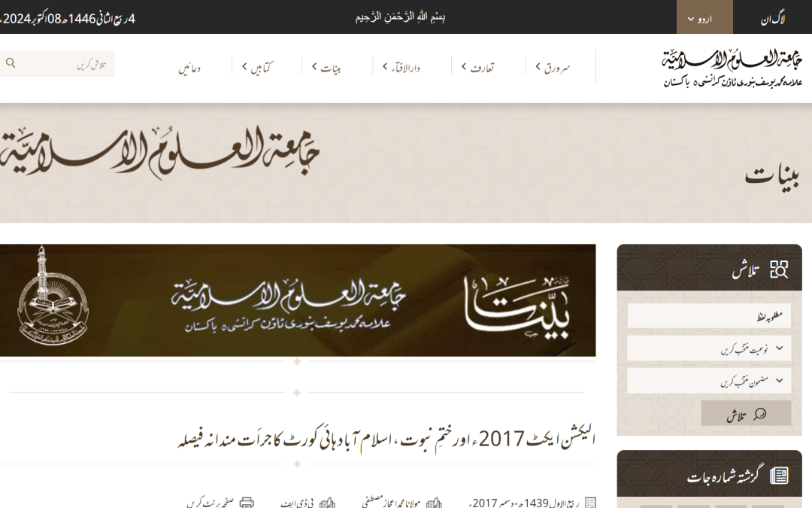812x508 pixels.
Task: Expand the دارالافتاء menu
Action: [401, 68]
